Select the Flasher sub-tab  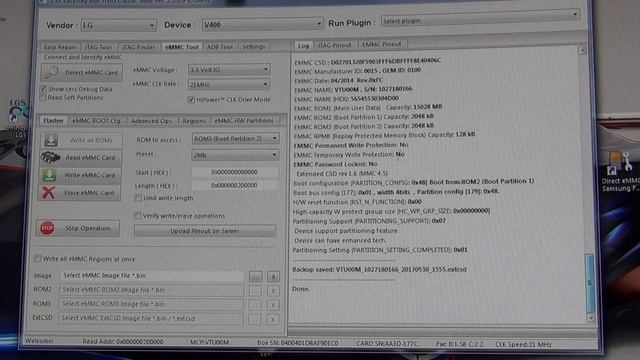click(x=53, y=121)
